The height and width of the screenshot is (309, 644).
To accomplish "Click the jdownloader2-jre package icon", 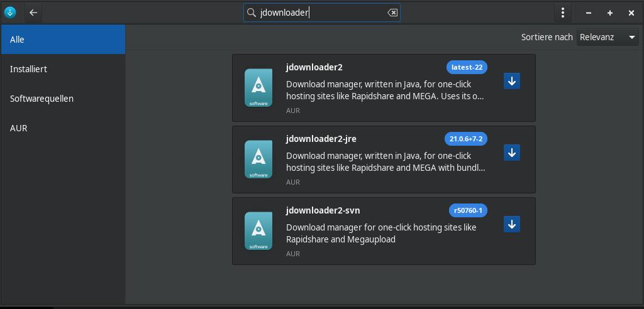I will (x=258, y=160).
